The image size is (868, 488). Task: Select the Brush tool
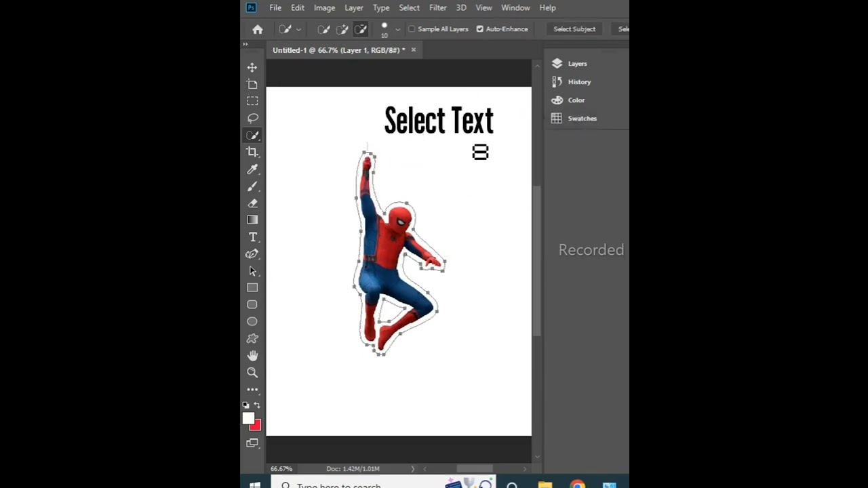252,186
